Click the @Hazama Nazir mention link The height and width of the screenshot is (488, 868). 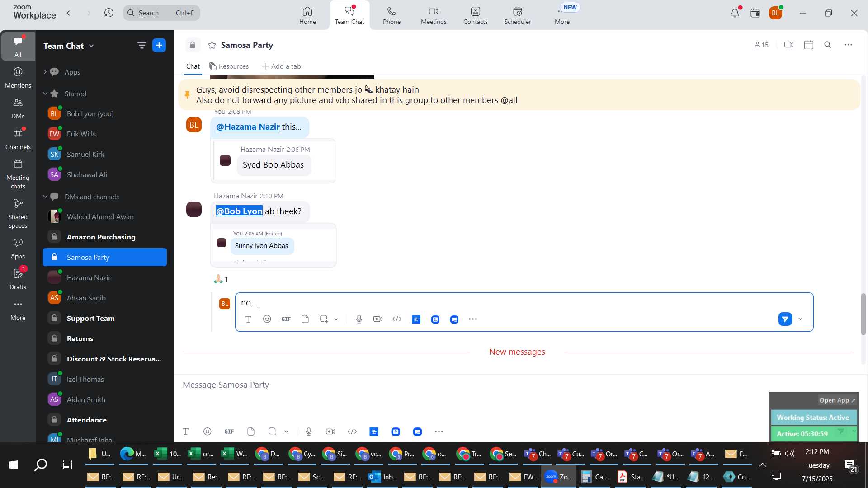[248, 127]
